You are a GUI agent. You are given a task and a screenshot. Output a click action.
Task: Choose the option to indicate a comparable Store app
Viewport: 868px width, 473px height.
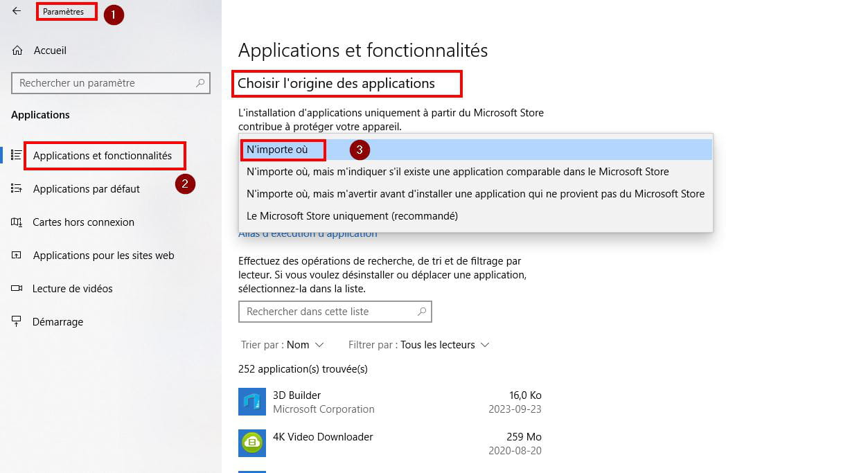[475, 172]
